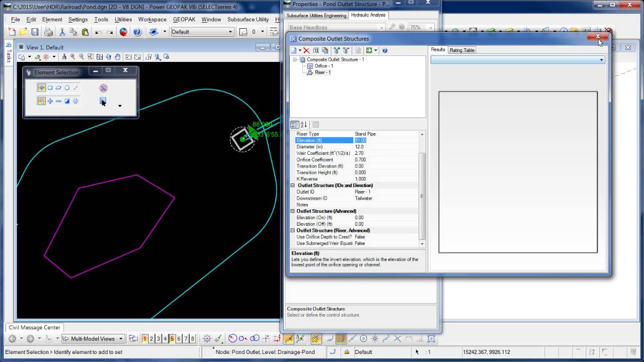Click the Open file folder icon
The height and width of the screenshot is (362, 644).
click(x=24, y=32)
